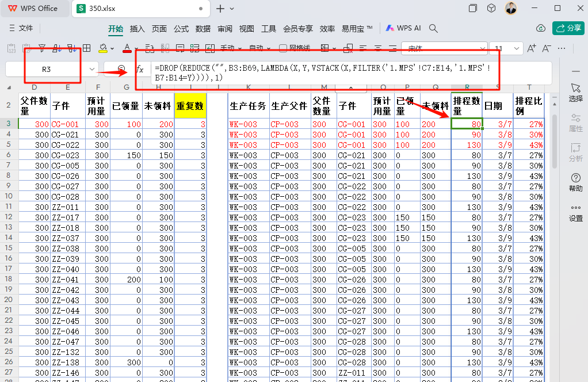Click the filter funnel icon
This screenshot has width=588, height=382.
[42, 48]
